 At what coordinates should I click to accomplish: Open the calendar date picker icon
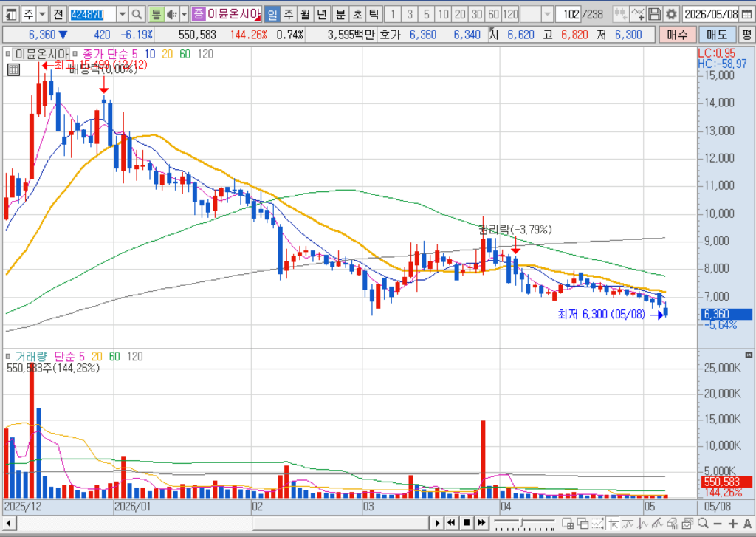(746, 15)
